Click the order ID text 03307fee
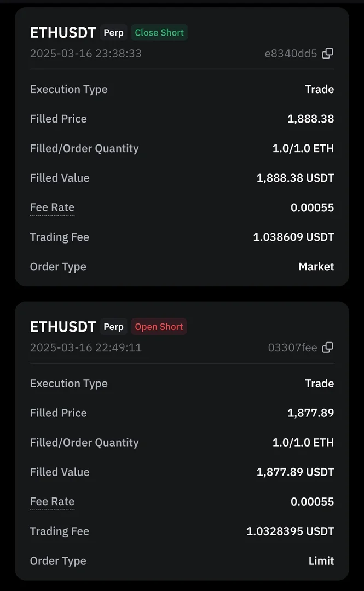364x591 pixels. (x=292, y=347)
